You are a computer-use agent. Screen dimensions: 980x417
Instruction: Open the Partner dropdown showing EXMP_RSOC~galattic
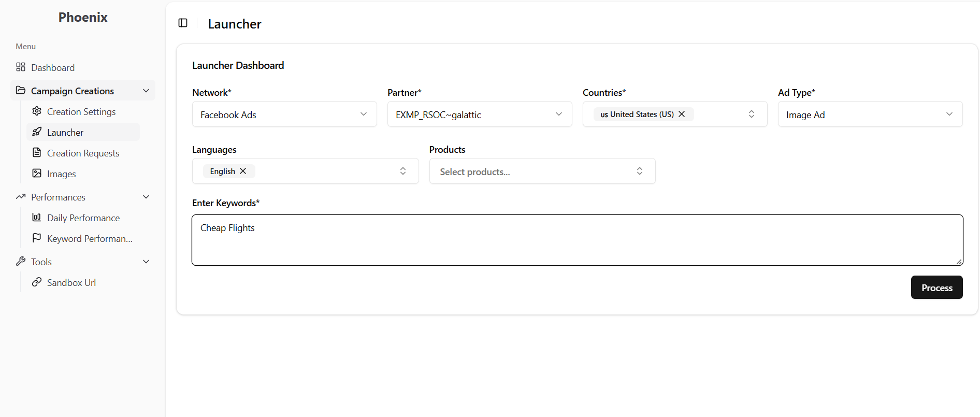tap(479, 114)
